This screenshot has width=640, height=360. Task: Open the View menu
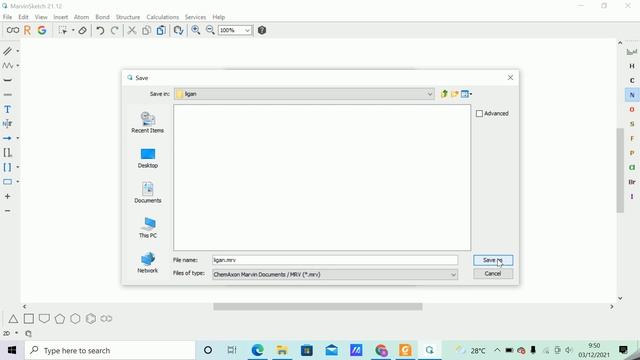click(41, 17)
